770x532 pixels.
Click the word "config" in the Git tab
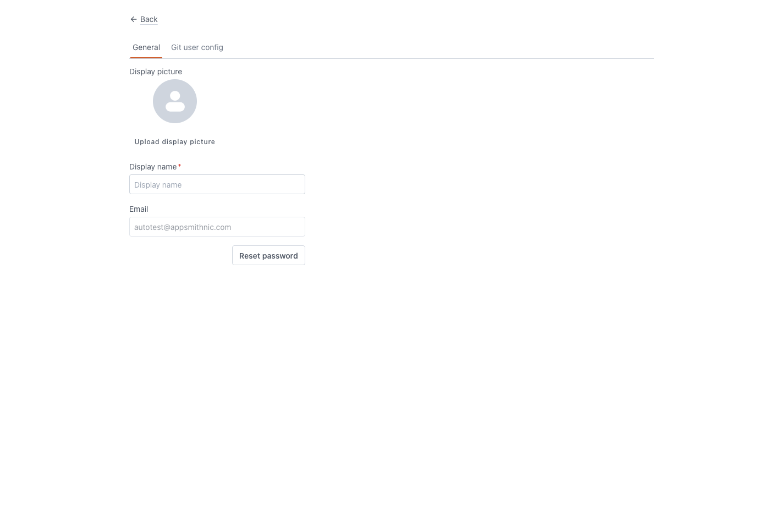(x=212, y=47)
